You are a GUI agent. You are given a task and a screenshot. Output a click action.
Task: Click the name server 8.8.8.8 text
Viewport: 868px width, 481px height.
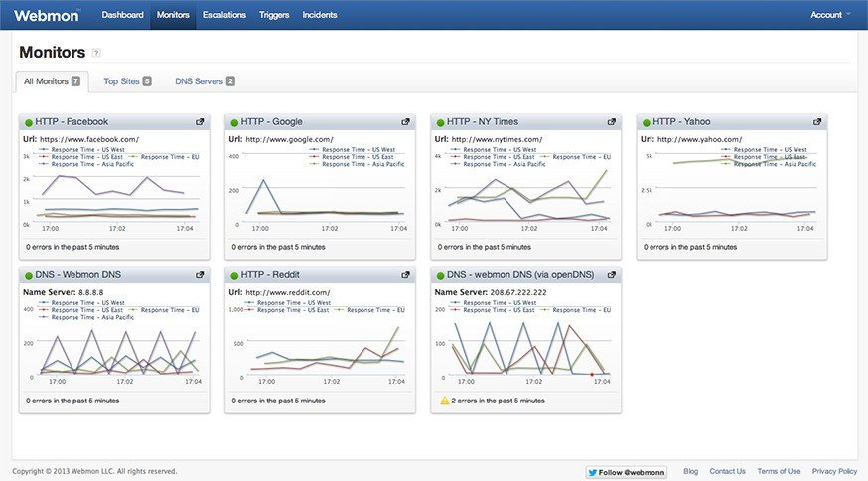[90, 292]
